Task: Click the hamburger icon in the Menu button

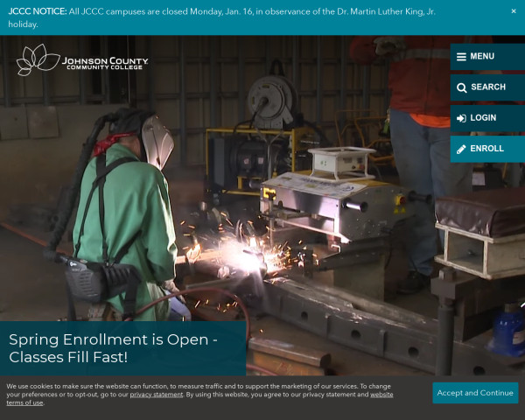Action: click(x=460, y=57)
